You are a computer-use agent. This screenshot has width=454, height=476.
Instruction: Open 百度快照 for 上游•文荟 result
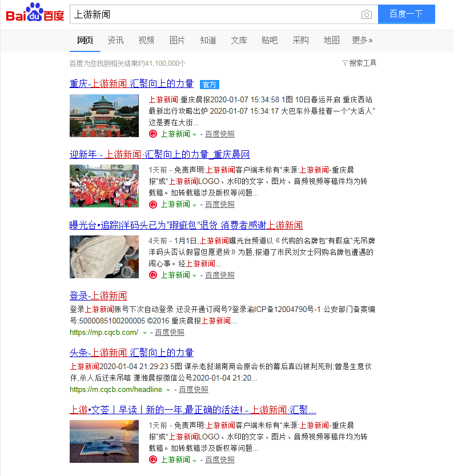coord(220,459)
